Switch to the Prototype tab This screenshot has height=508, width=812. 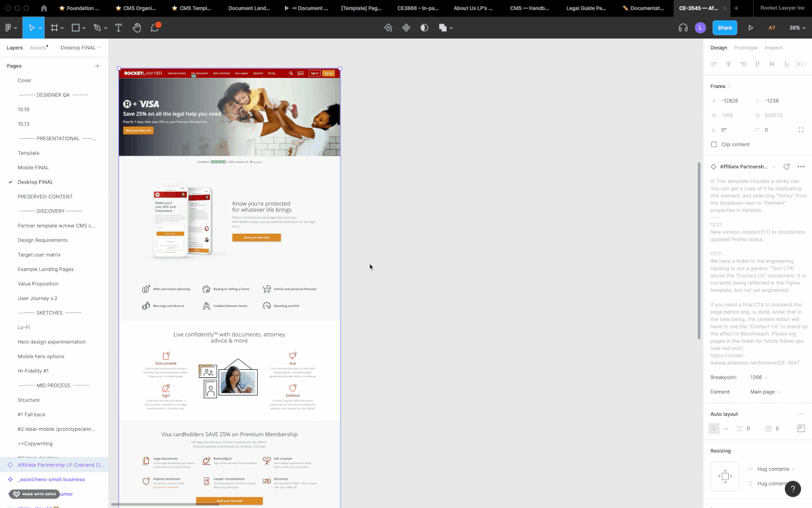(x=746, y=47)
